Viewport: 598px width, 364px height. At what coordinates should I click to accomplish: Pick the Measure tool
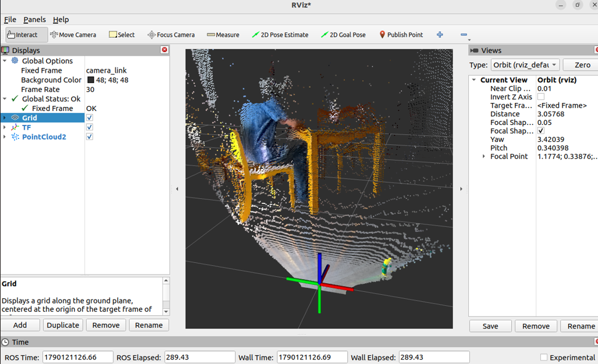pyautogui.click(x=223, y=35)
